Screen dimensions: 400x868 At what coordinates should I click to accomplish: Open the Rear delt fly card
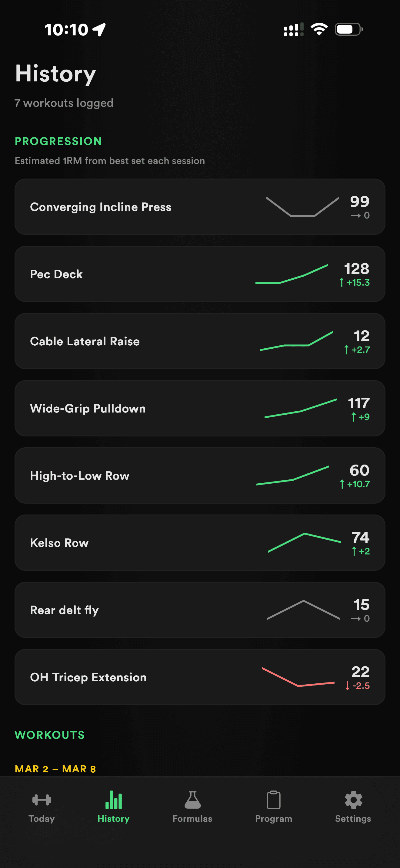[65, 610]
